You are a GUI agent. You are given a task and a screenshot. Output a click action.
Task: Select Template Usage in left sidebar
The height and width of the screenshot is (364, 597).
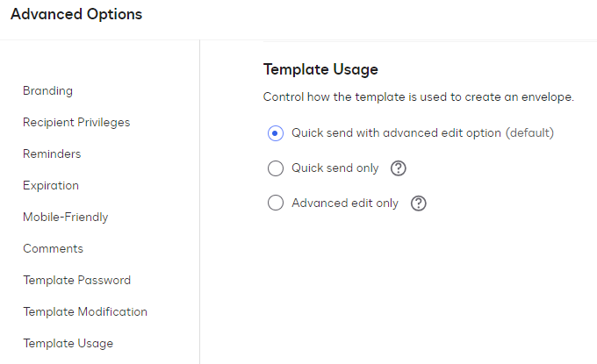point(68,343)
